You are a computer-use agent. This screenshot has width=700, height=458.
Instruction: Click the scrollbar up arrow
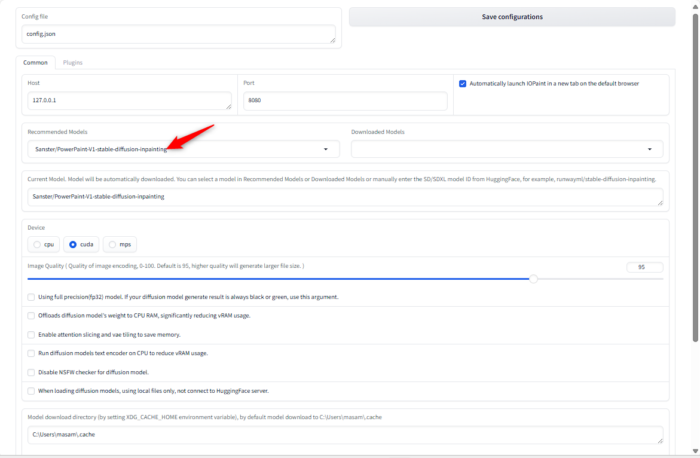click(695, 6)
